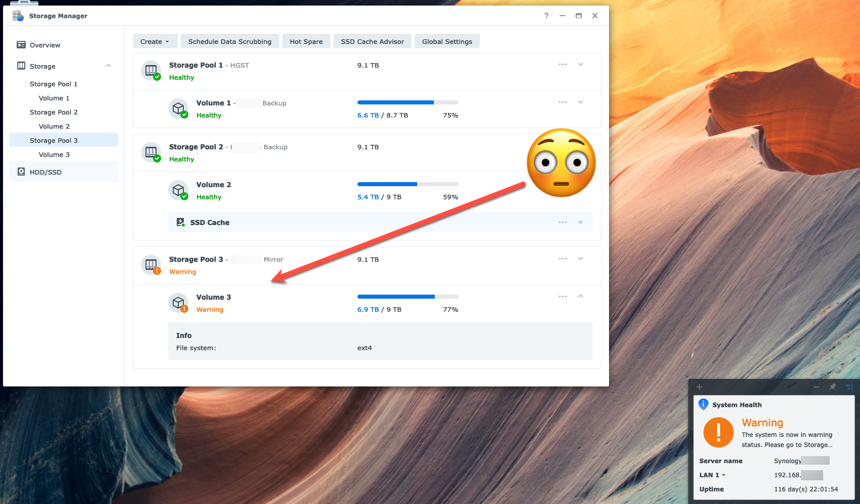Collapse the Volume 3 info section
Viewport: 860px width, 504px height.
581,297
